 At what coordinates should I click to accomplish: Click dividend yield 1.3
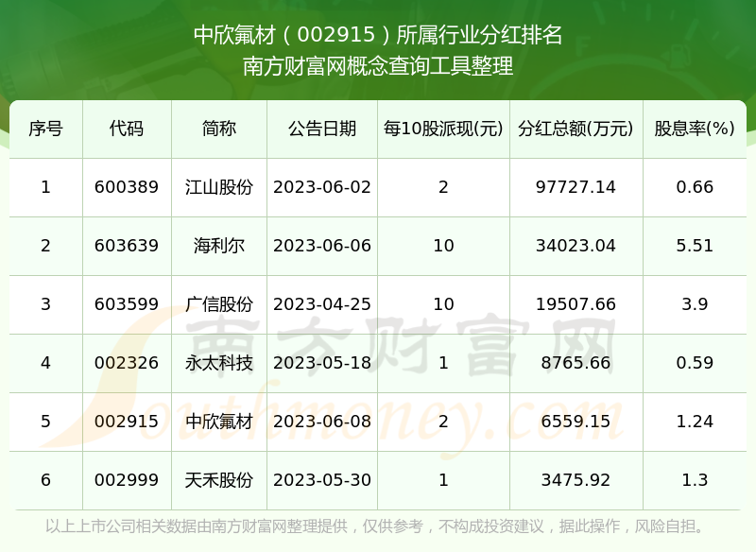695,480
